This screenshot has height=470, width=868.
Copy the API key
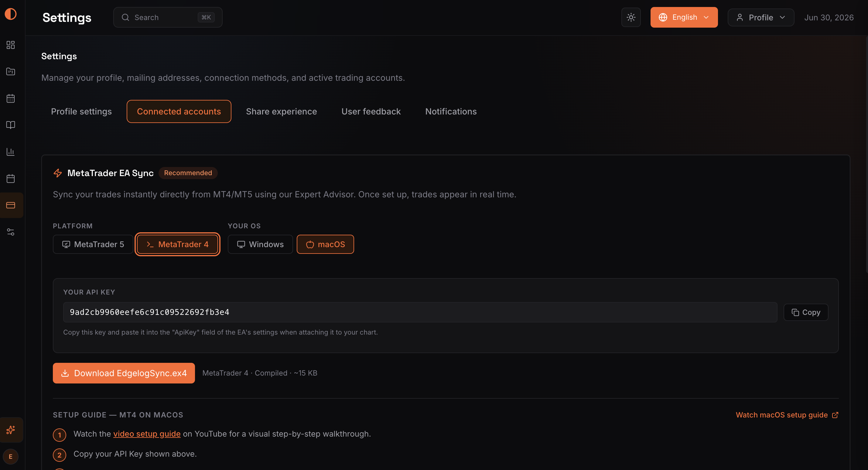point(806,312)
